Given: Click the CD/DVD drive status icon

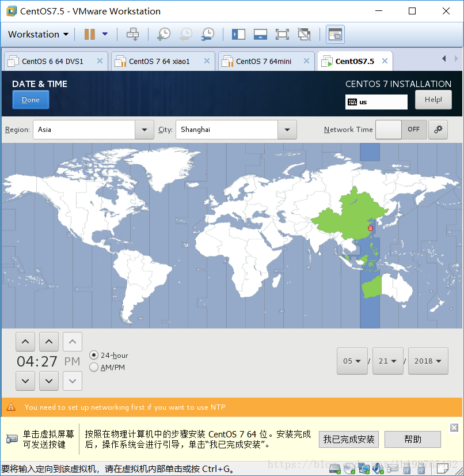Looking at the screenshot, I should pyautogui.click(x=349, y=469).
